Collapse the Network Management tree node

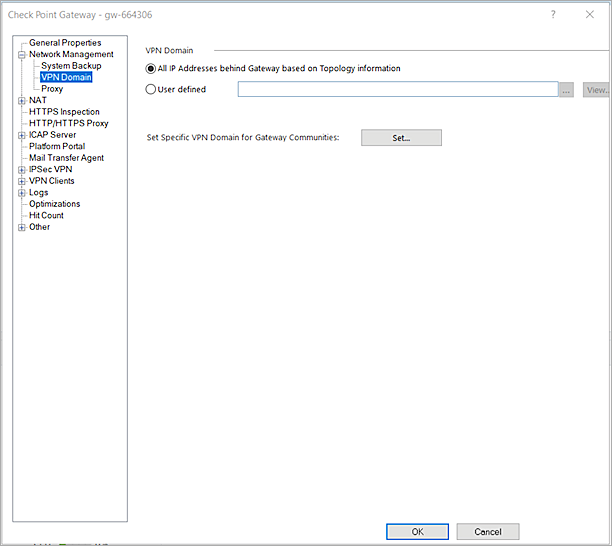point(22,55)
